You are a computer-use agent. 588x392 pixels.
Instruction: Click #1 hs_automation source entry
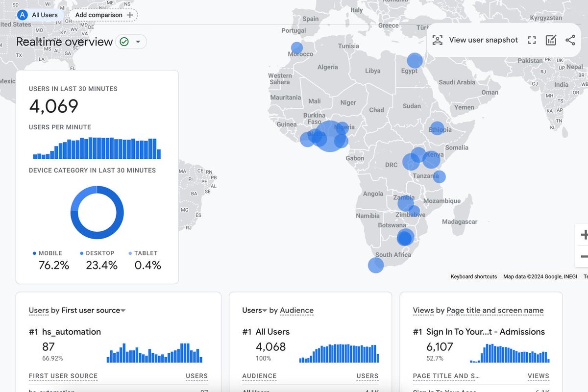(65, 332)
